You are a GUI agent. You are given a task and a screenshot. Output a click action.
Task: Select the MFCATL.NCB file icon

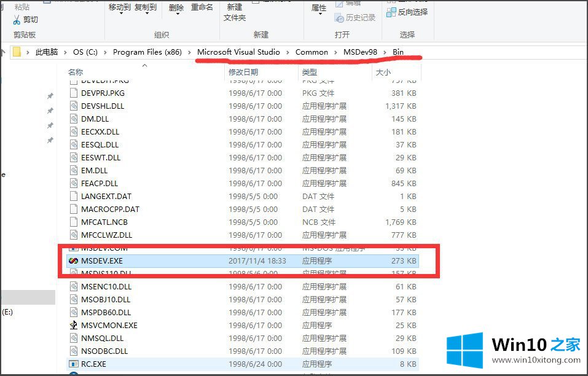click(74, 222)
